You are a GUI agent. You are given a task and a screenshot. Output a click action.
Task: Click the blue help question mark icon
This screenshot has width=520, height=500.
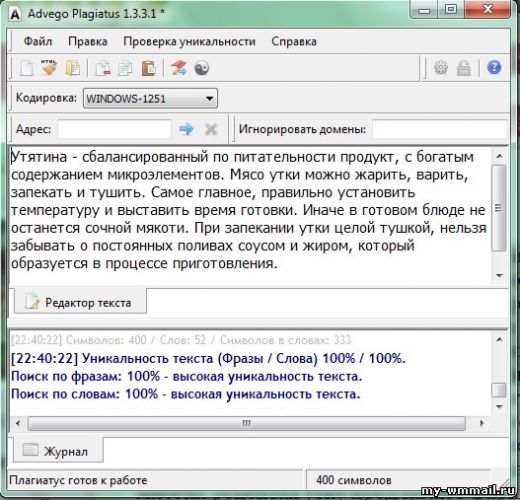(x=494, y=67)
